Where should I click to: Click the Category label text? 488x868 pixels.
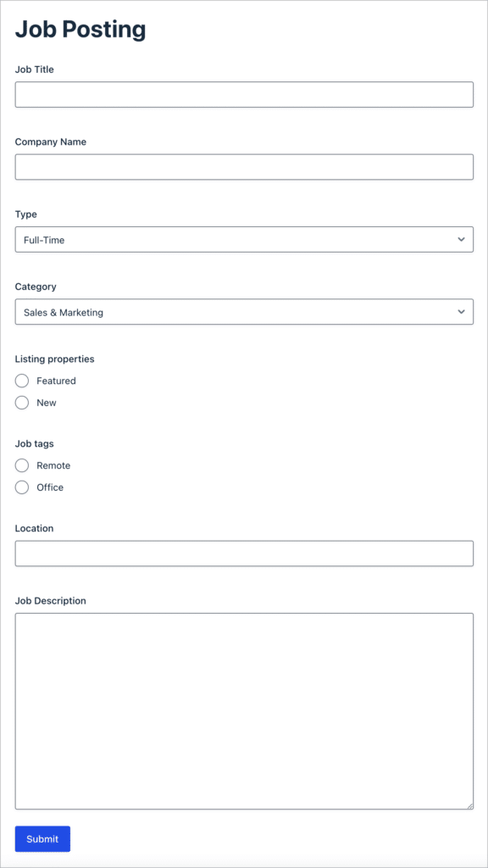(36, 287)
